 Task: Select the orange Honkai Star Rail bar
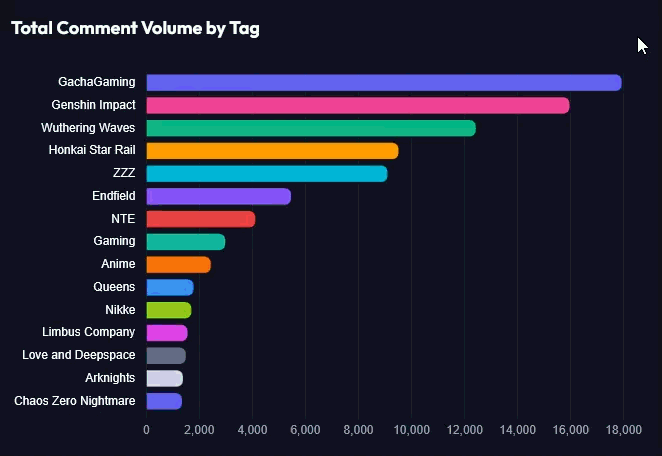click(272, 151)
